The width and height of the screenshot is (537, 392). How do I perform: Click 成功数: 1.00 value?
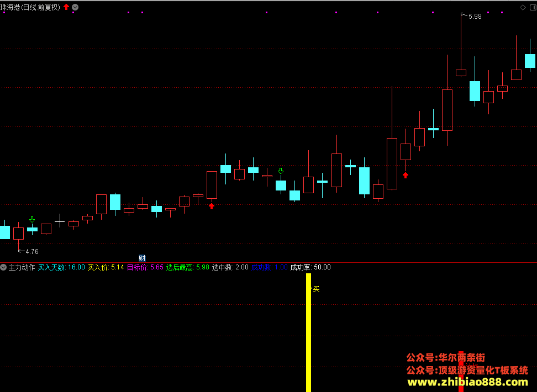coord(270,267)
